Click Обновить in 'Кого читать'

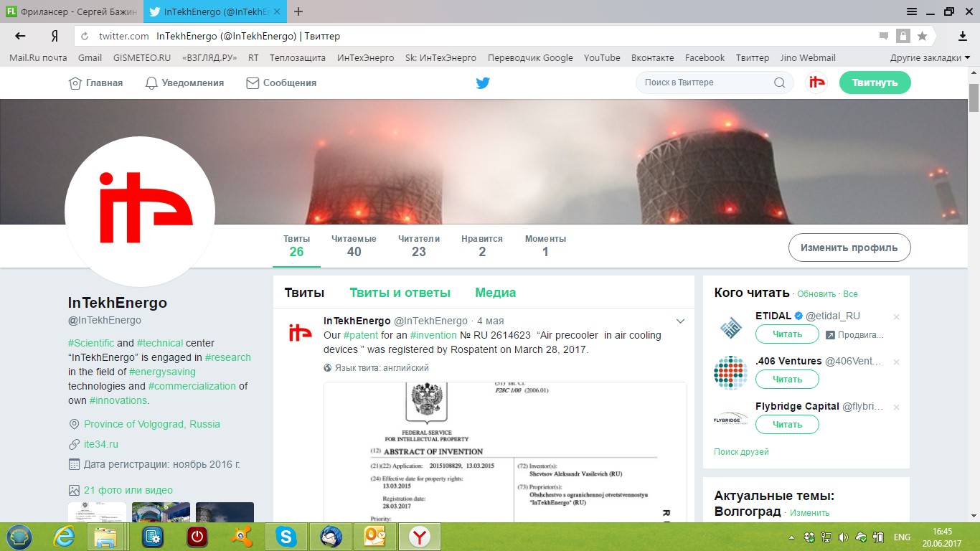click(816, 294)
